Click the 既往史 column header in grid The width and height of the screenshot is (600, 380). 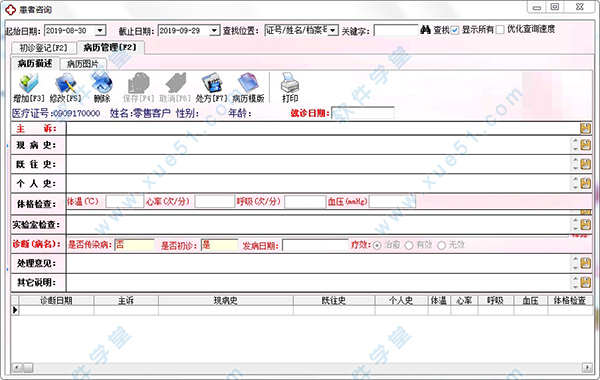click(334, 301)
